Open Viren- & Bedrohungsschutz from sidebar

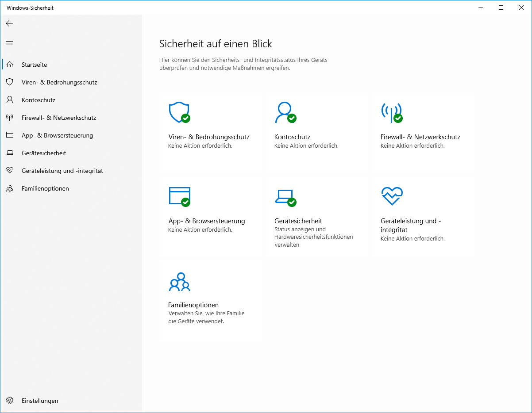tap(71, 82)
